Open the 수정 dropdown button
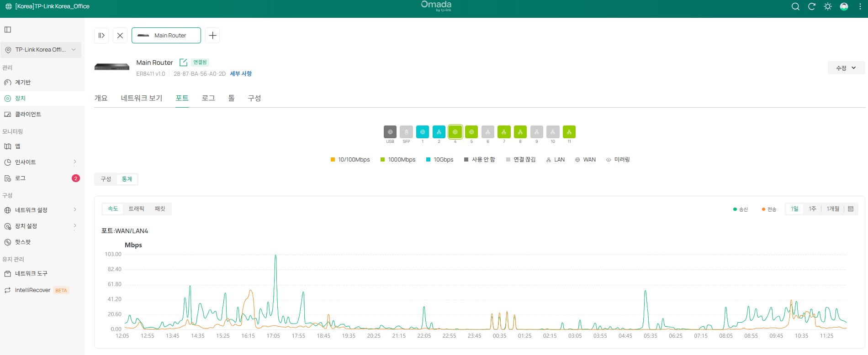The image size is (868, 355). click(846, 68)
